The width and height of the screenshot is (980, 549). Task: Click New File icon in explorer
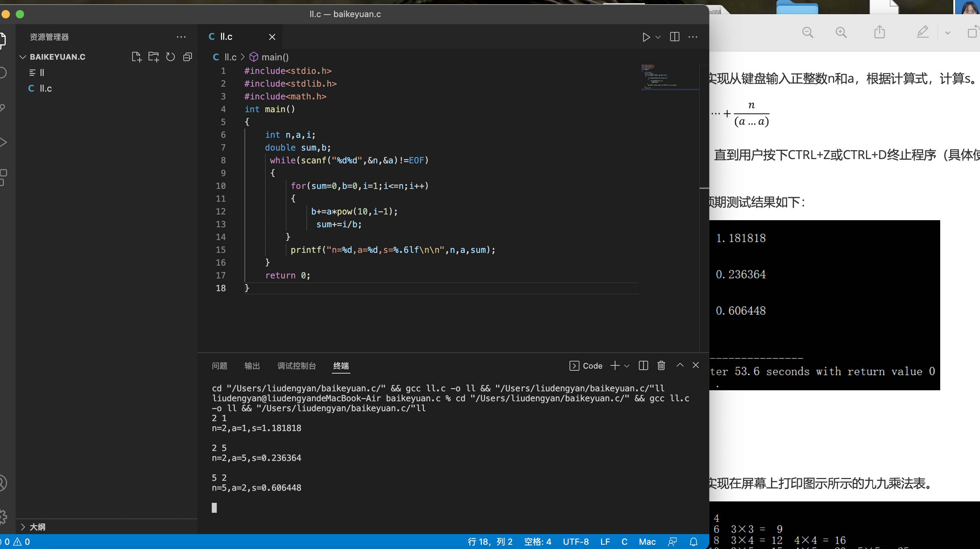pyautogui.click(x=136, y=57)
